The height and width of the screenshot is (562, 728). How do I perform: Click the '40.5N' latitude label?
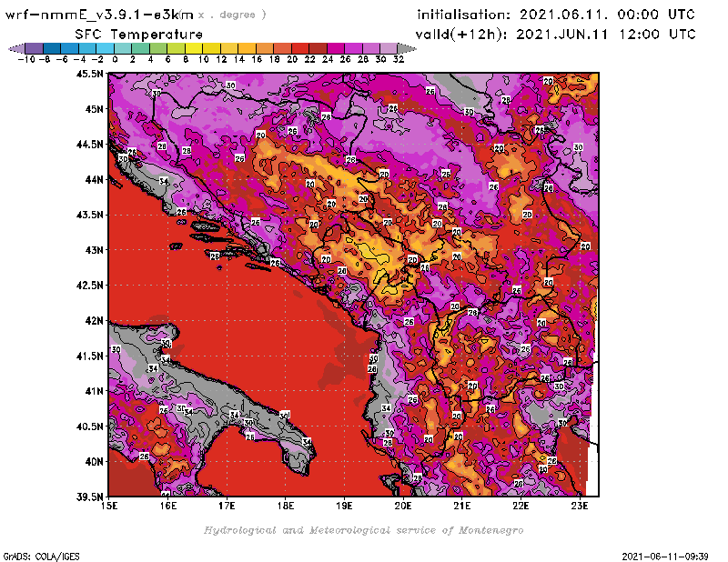click(89, 426)
